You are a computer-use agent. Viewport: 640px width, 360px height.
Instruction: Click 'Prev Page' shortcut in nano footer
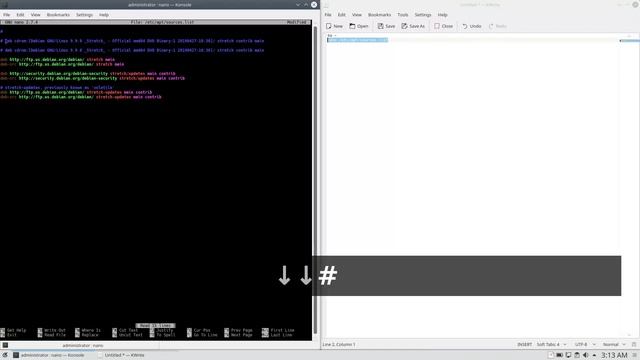[238, 330]
